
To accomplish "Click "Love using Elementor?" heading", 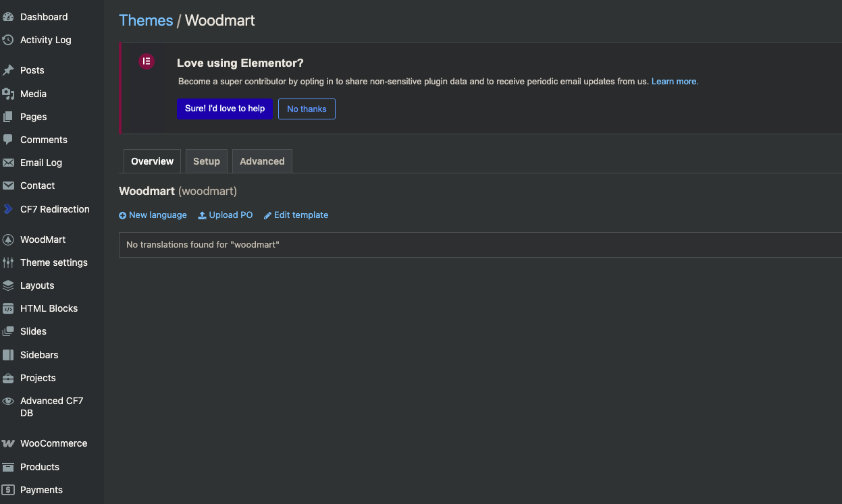I will click(x=240, y=63).
